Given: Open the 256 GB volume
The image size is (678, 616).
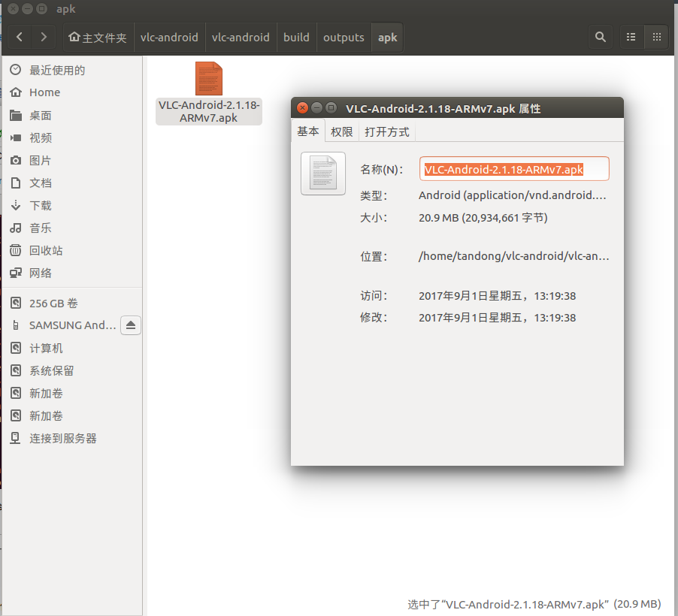Looking at the screenshot, I should (x=72, y=303).
